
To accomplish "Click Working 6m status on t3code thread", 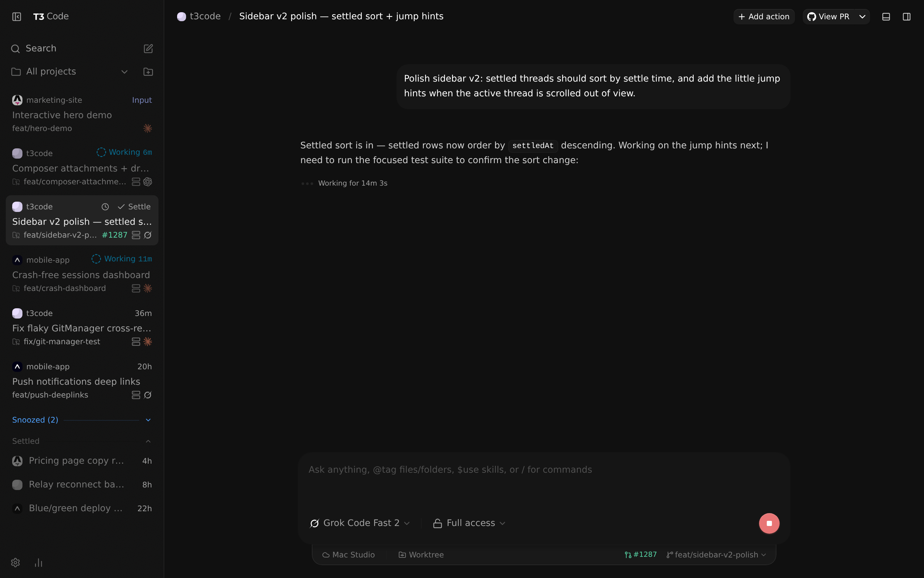I will point(124,153).
